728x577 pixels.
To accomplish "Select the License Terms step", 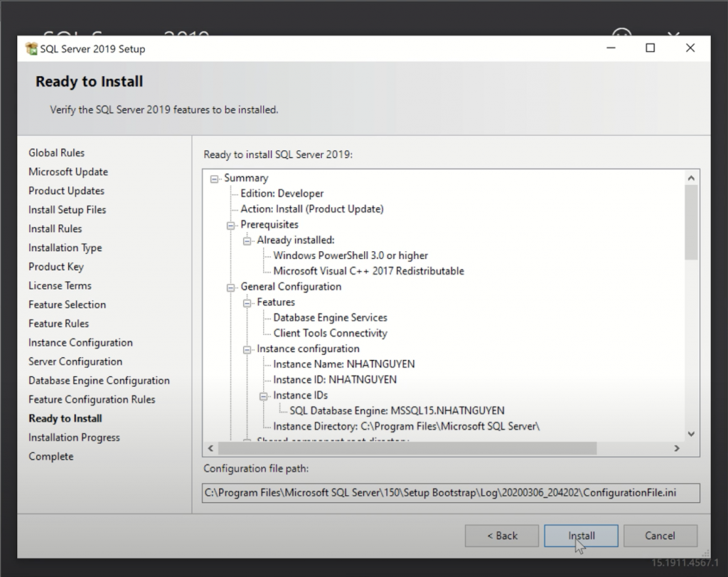I will [x=60, y=286].
